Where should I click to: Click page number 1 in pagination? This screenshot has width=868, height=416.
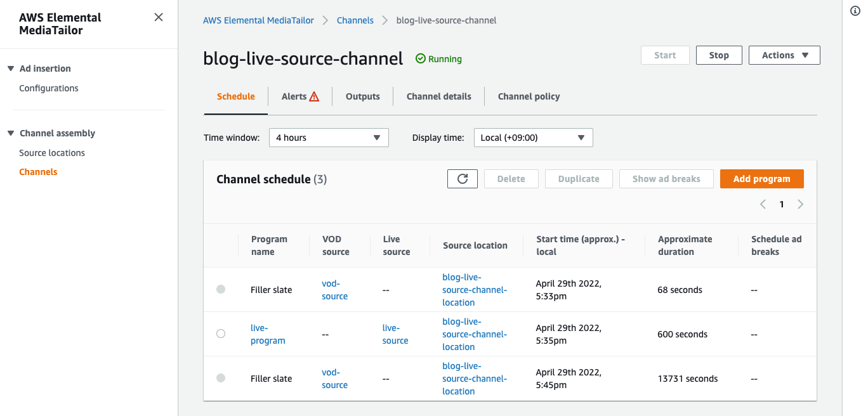782,204
